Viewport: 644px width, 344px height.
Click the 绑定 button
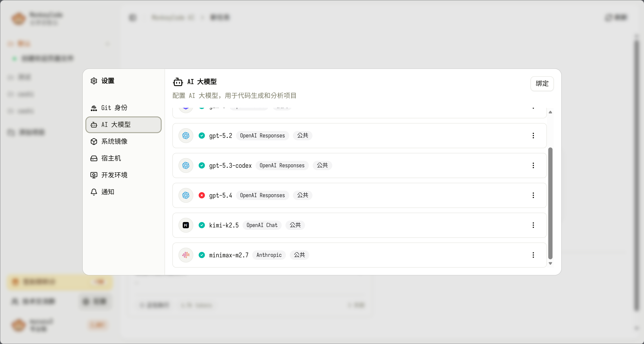tap(542, 84)
